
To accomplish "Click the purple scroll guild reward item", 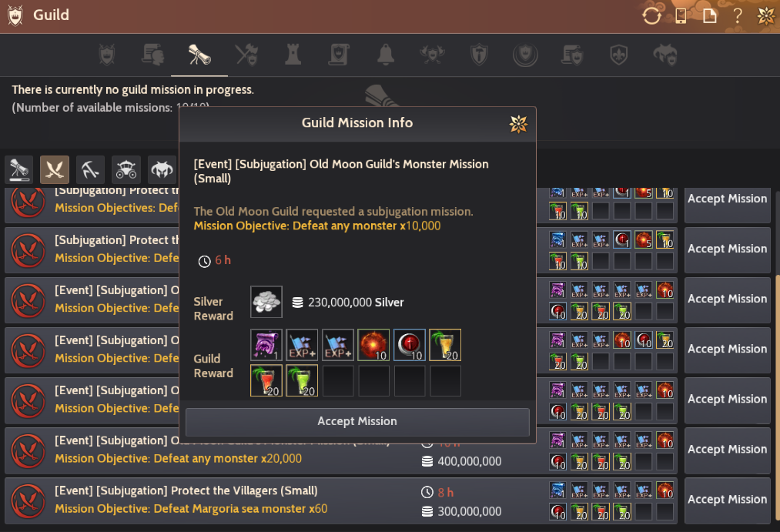I will (x=266, y=345).
